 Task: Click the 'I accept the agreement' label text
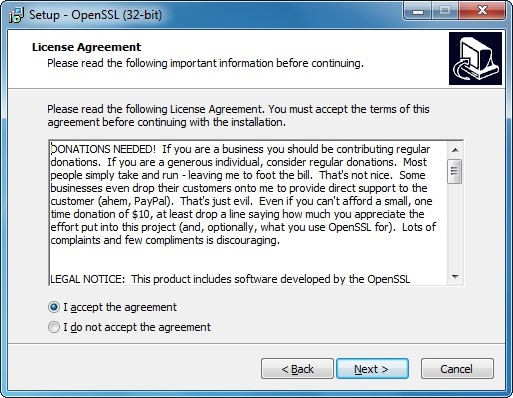pos(120,307)
